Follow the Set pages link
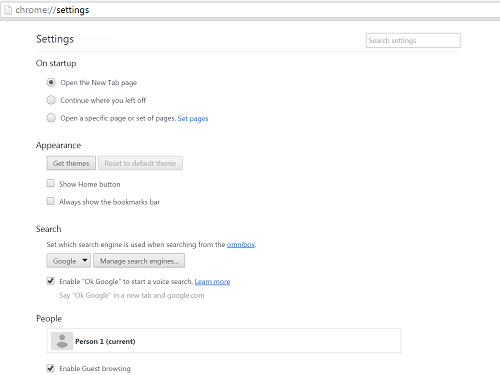Screen dimensions: 500x375 (193, 119)
